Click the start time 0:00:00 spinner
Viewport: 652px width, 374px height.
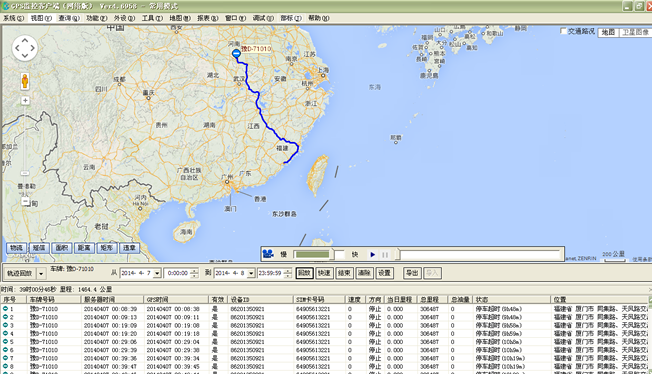pos(194,273)
